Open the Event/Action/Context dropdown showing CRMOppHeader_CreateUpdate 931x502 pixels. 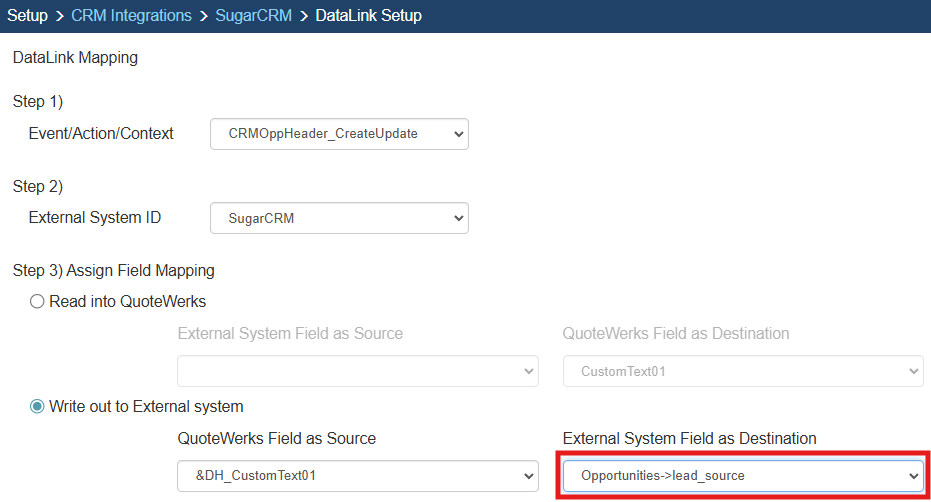[339, 134]
